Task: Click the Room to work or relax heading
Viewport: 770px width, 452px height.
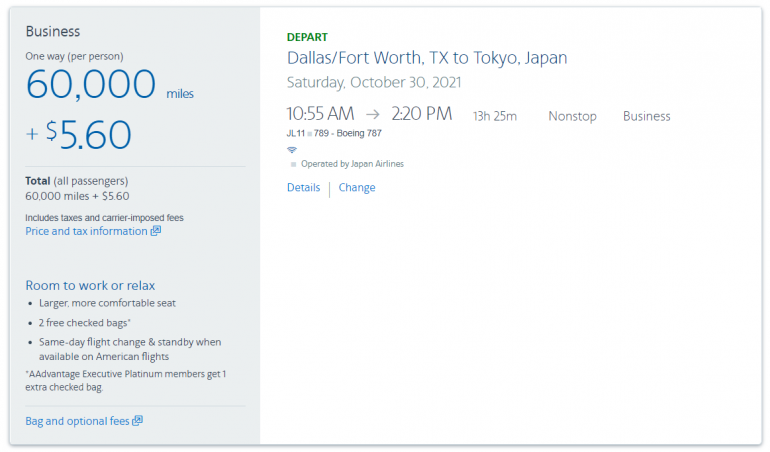Action: click(90, 285)
